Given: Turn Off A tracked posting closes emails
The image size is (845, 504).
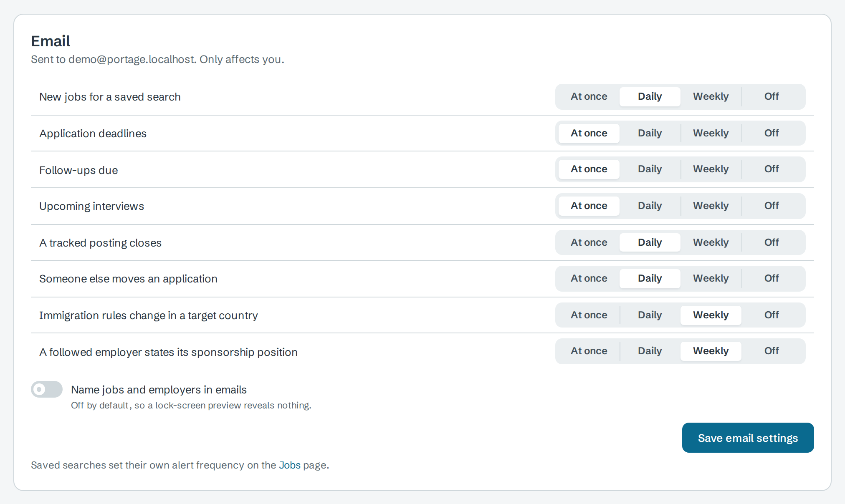Looking at the screenshot, I should pos(772,242).
